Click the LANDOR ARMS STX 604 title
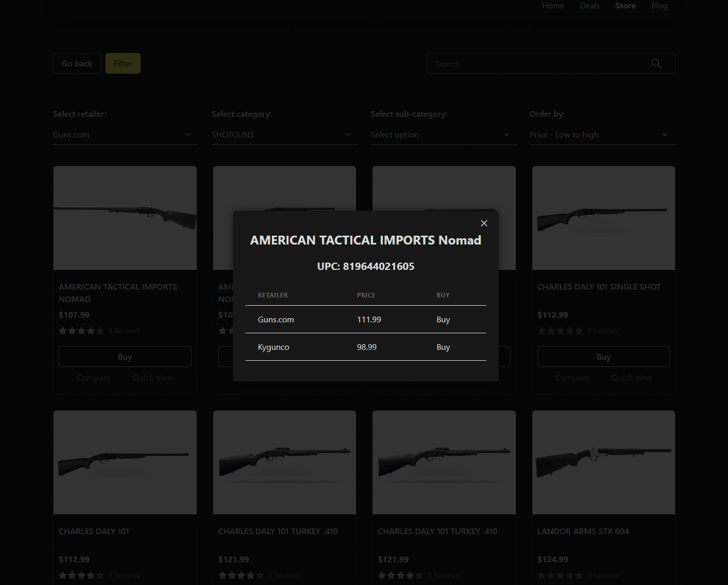This screenshot has width=728, height=585. coord(583,532)
